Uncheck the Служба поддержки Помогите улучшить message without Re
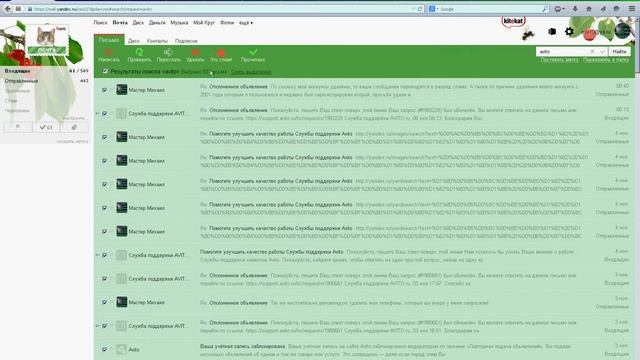 click(104, 255)
